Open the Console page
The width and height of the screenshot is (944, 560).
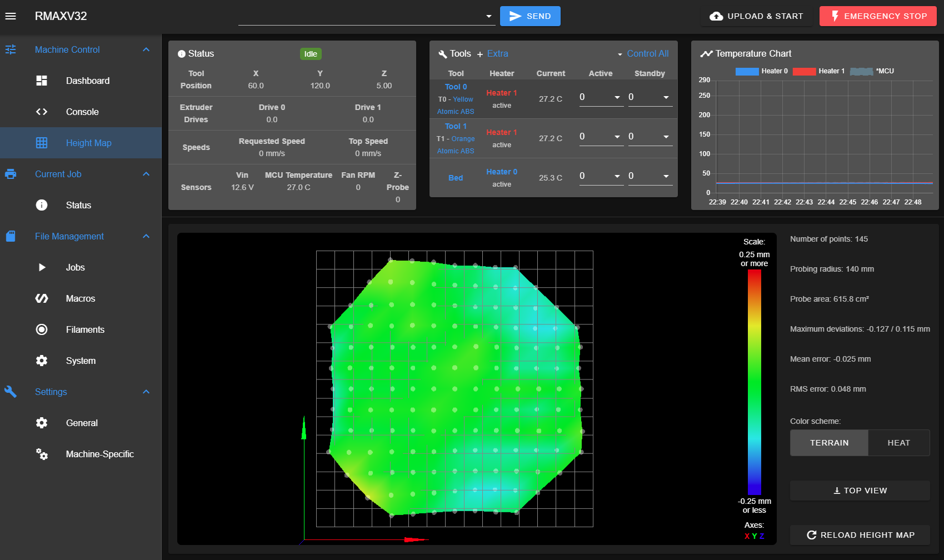pos(81,112)
